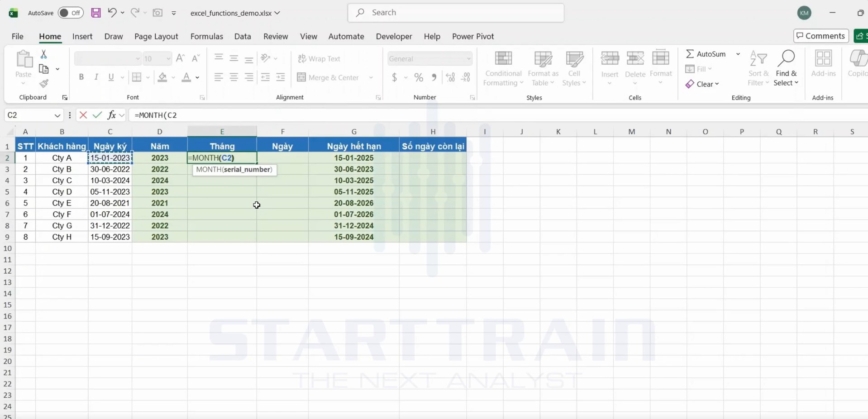
Task: Click the Paste clipboard icon
Action: (x=24, y=60)
